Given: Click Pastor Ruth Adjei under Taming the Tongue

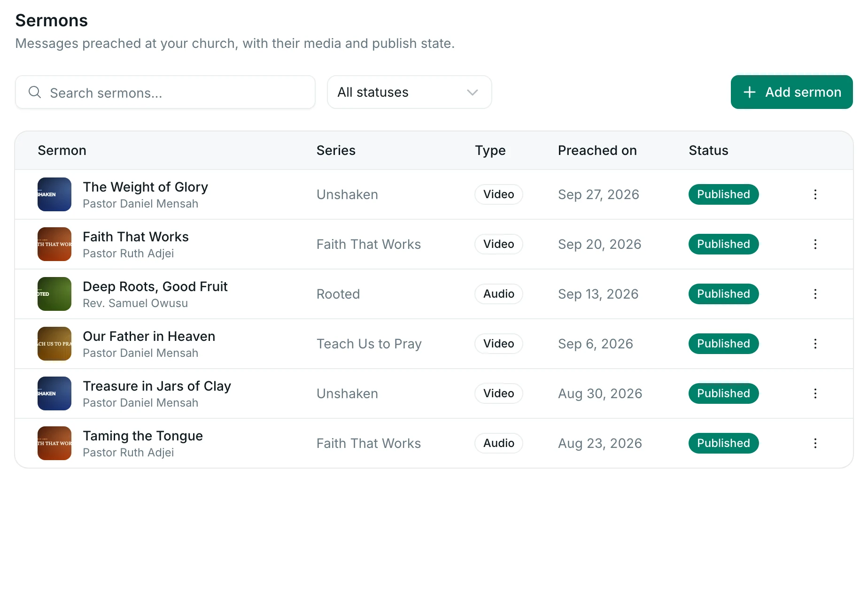Looking at the screenshot, I should [x=128, y=453].
